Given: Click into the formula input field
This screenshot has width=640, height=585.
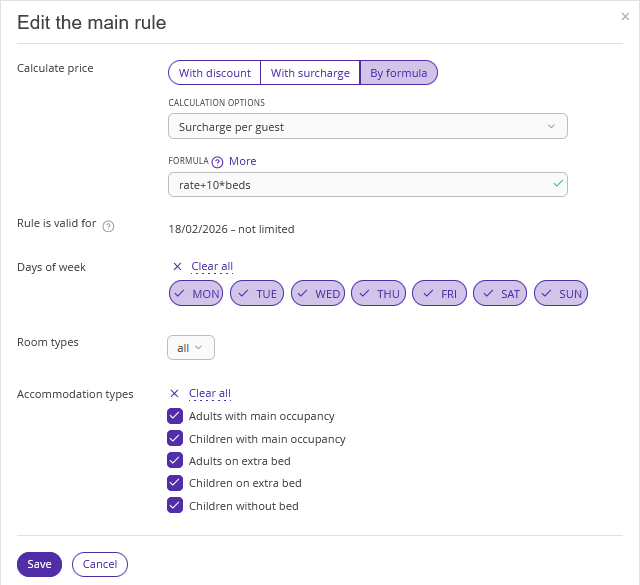Looking at the screenshot, I should tap(360, 185).
